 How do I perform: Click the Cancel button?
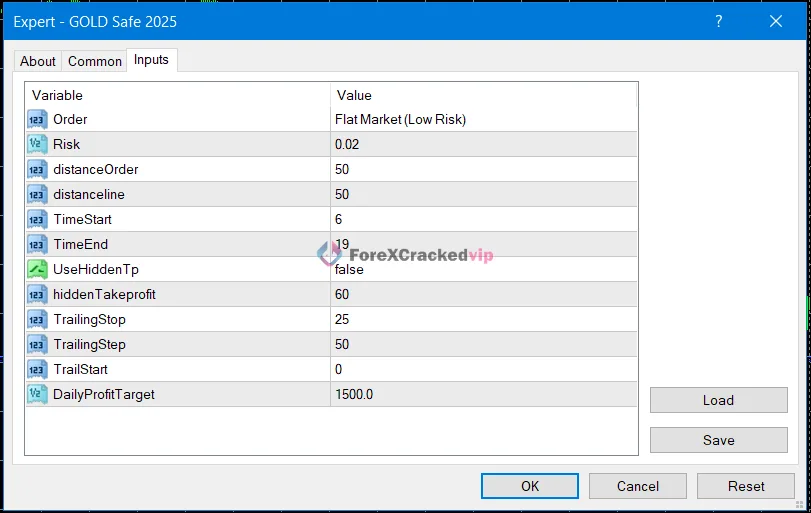click(638, 486)
